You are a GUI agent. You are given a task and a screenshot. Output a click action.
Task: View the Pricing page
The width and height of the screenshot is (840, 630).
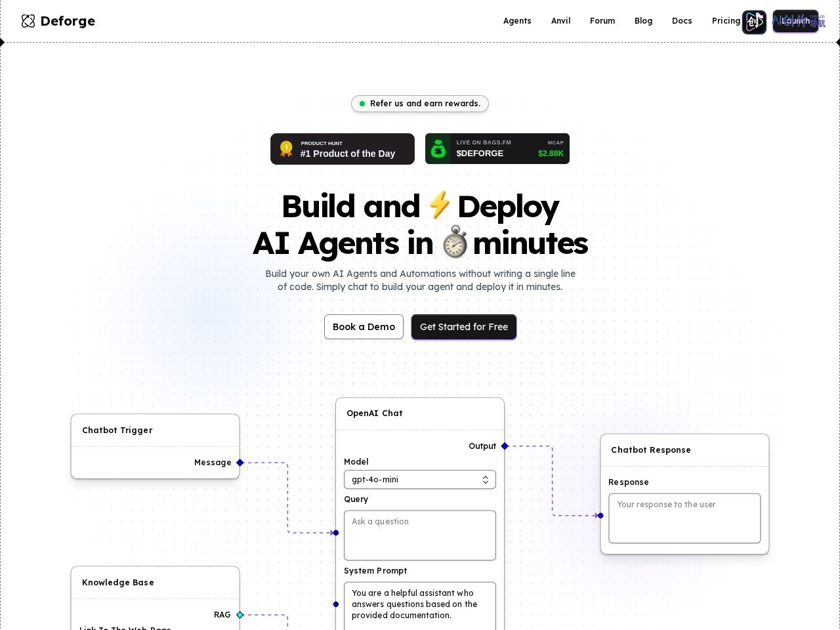[x=726, y=21]
